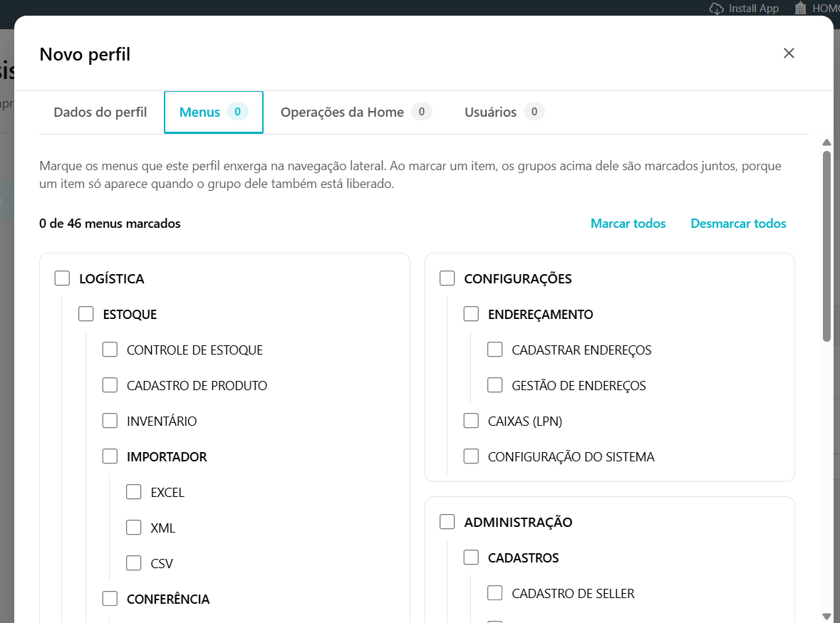Viewport: 840px width, 623px height.
Task: Select the Menus tab
Action: tap(213, 112)
